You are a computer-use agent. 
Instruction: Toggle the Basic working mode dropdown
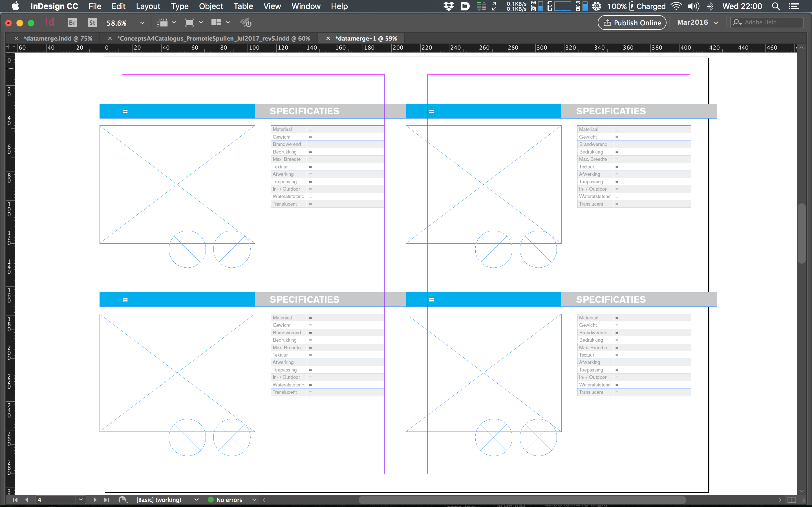[x=197, y=499]
